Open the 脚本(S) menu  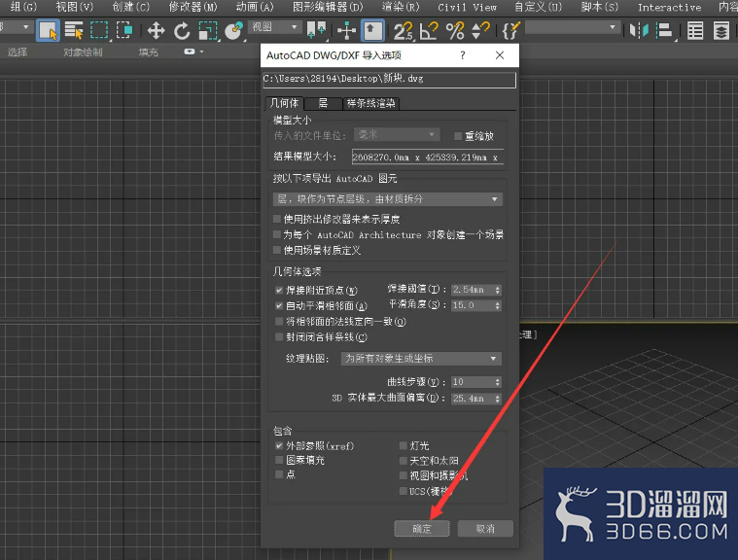(x=600, y=7)
